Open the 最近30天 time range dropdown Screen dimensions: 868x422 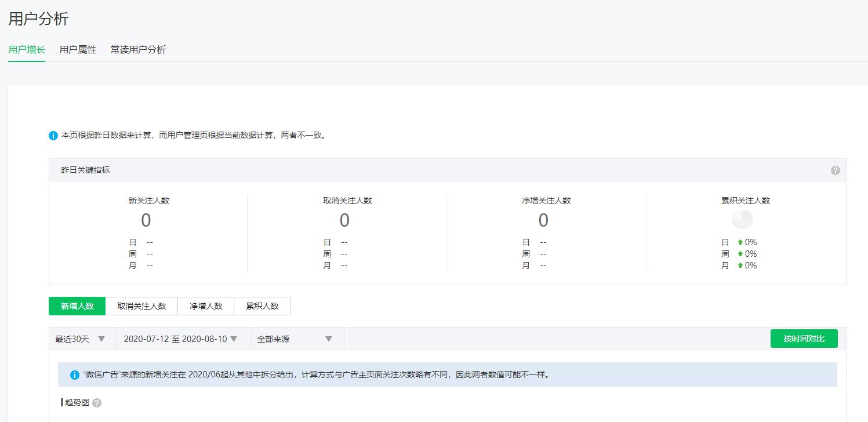pyautogui.click(x=81, y=339)
